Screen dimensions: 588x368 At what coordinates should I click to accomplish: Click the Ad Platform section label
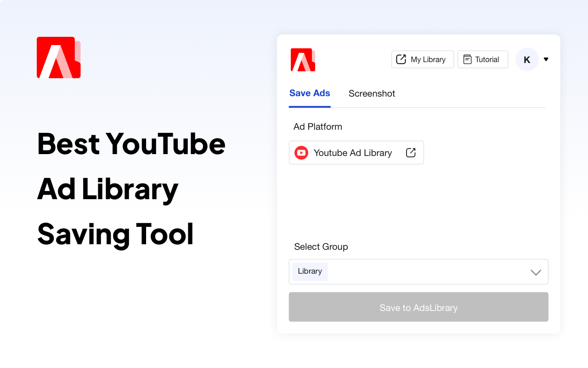pos(317,126)
